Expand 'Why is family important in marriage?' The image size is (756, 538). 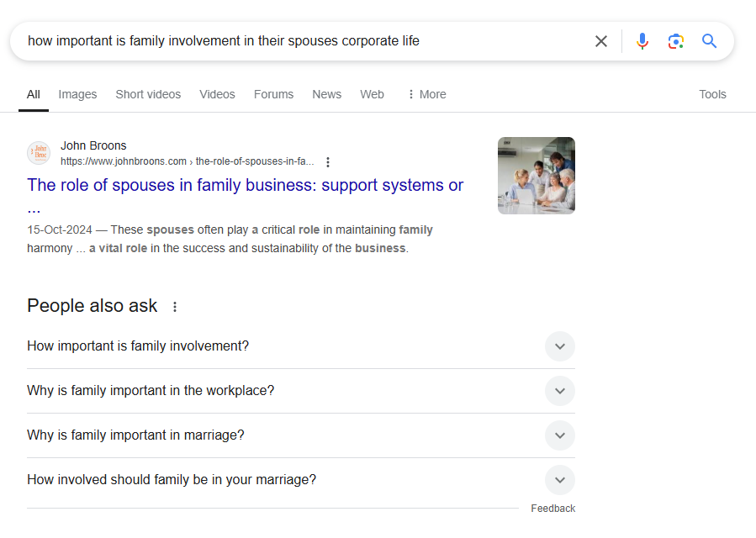click(559, 435)
